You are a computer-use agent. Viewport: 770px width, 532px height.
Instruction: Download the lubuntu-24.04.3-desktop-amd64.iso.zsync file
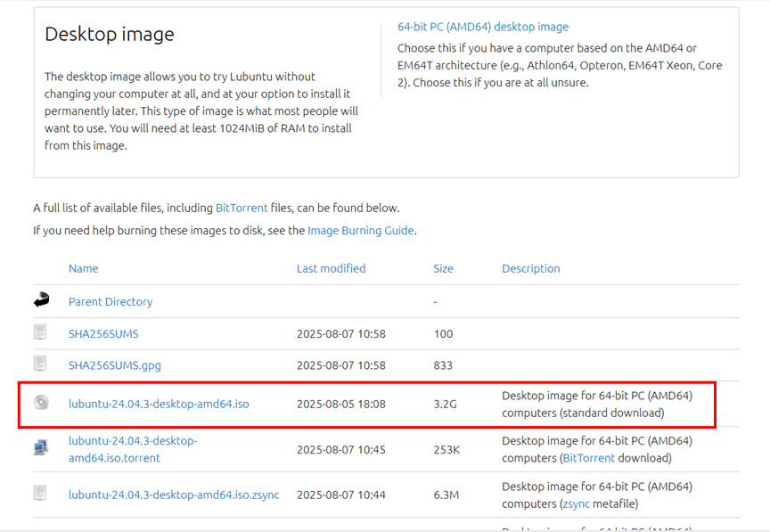(x=174, y=495)
